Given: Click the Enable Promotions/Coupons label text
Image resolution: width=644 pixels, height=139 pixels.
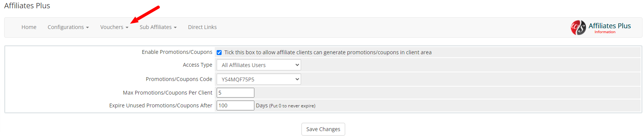Looking at the screenshot, I should pyautogui.click(x=177, y=52).
